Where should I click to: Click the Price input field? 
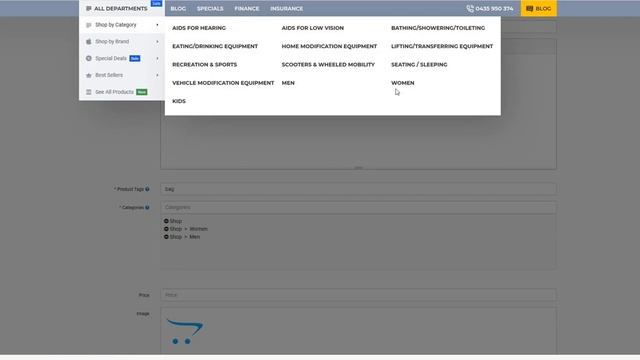click(x=358, y=295)
